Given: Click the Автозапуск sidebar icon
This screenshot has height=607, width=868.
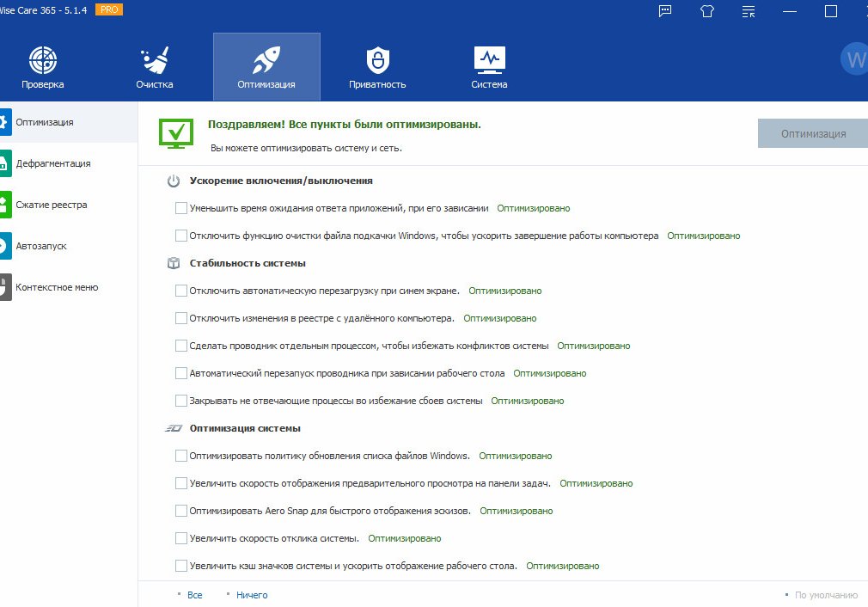Looking at the screenshot, I should tap(5, 246).
